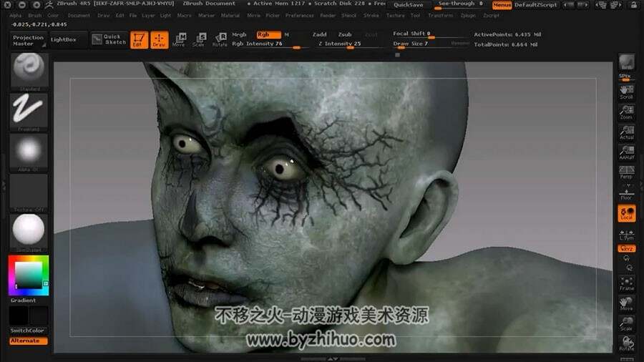
Task: Open the empty Texture slot
Action: click(x=29, y=192)
